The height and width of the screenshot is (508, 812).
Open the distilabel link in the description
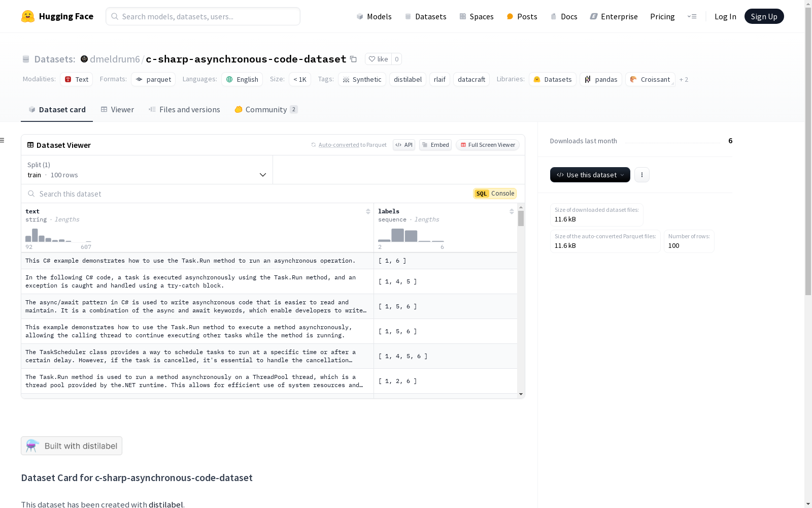165,504
